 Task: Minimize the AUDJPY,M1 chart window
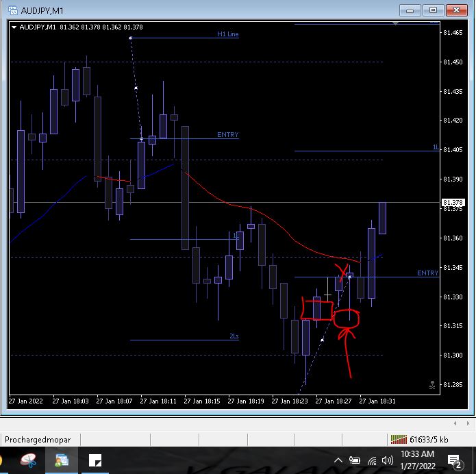coord(410,11)
